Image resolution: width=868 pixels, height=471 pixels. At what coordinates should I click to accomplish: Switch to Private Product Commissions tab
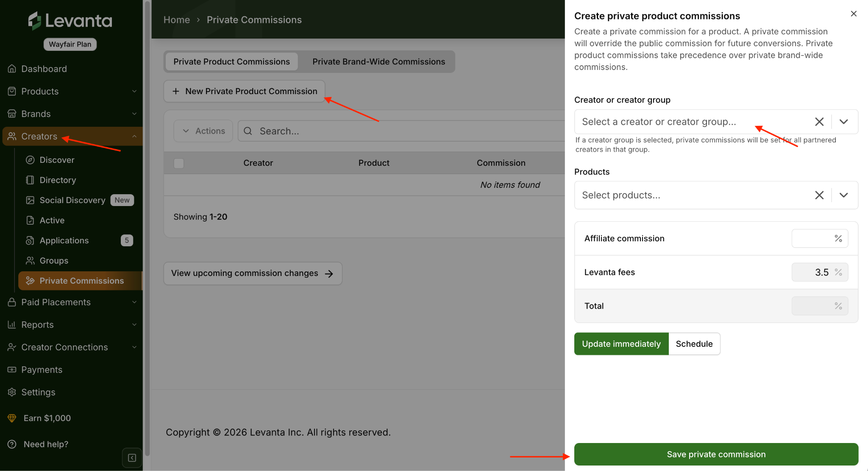click(x=231, y=61)
